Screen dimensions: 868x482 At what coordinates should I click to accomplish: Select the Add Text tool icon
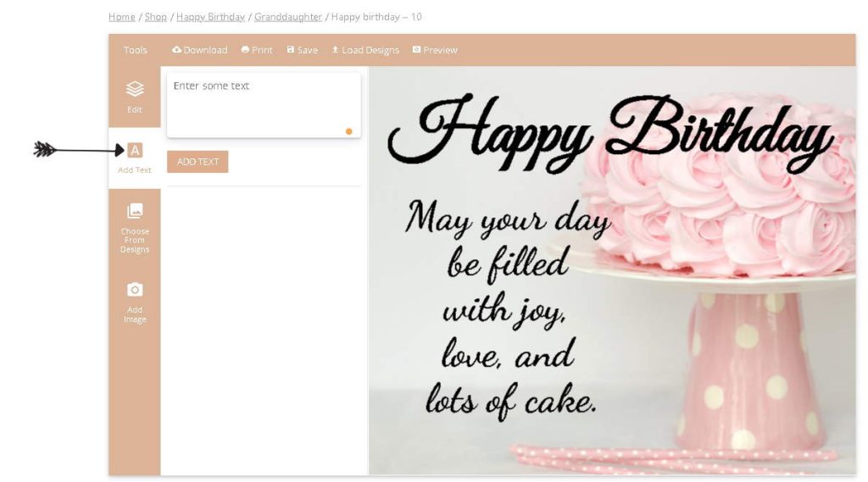click(x=135, y=150)
